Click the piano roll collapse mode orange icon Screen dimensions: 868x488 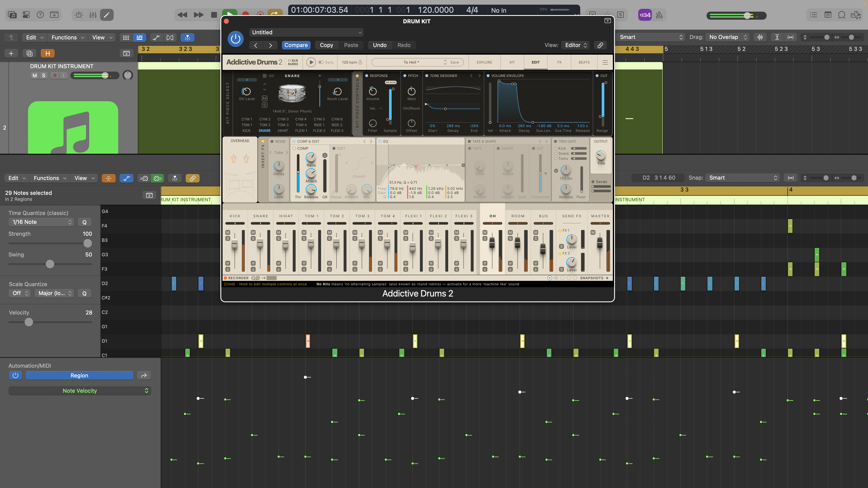coord(108,178)
